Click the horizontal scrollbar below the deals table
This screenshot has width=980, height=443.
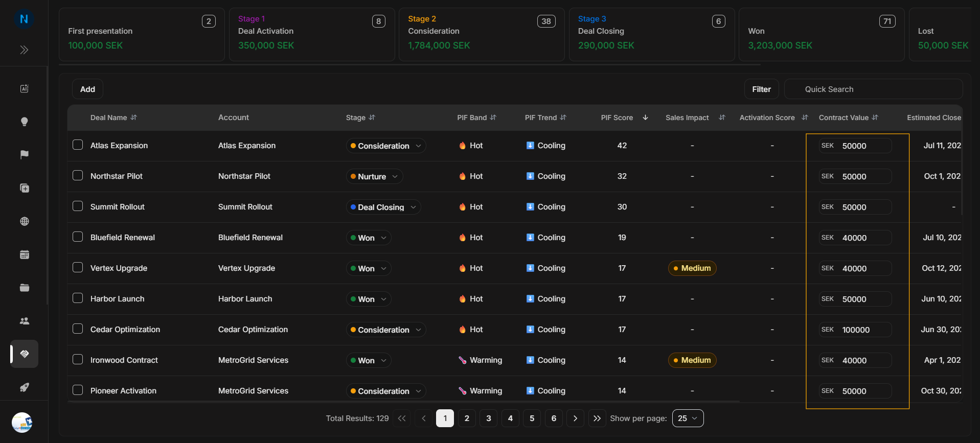point(403,402)
